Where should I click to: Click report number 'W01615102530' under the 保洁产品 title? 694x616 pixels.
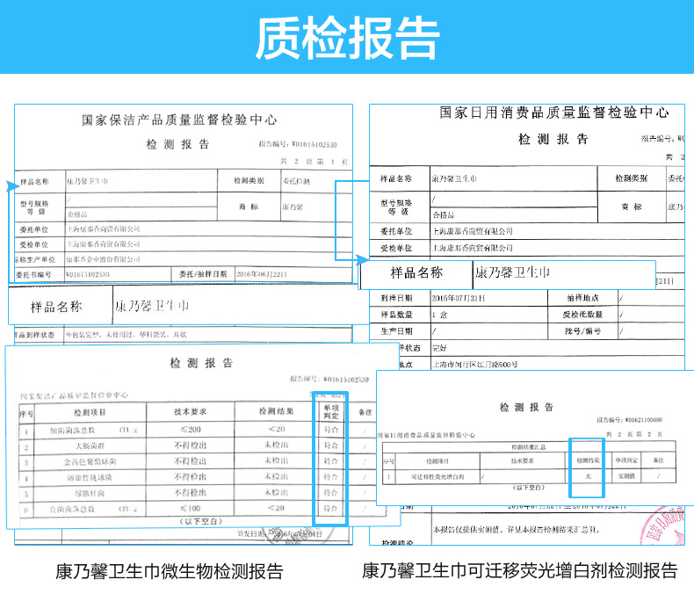pyautogui.click(x=314, y=145)
